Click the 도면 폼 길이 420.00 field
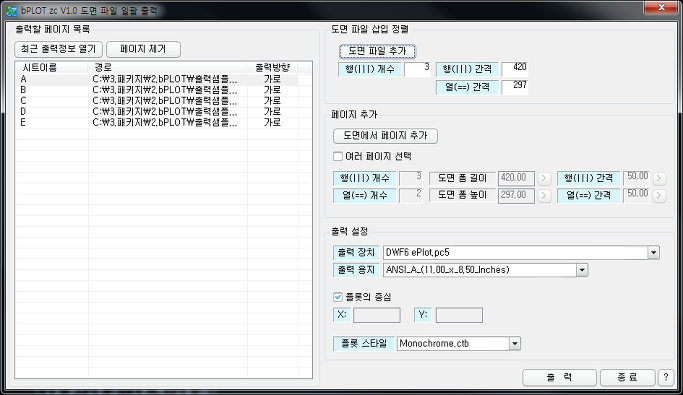 [x=516, y=178]
